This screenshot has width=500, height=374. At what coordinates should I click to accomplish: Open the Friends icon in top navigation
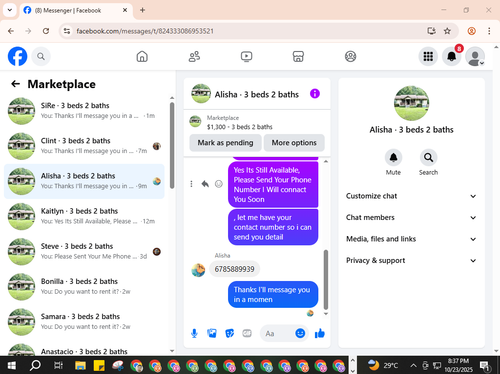pyautogui.click(x=194, y=56)
